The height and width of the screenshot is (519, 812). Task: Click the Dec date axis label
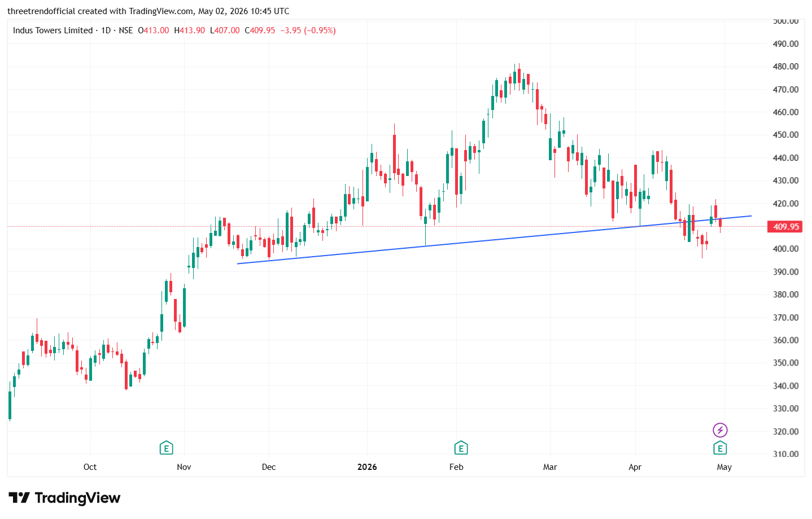point(269,467)
